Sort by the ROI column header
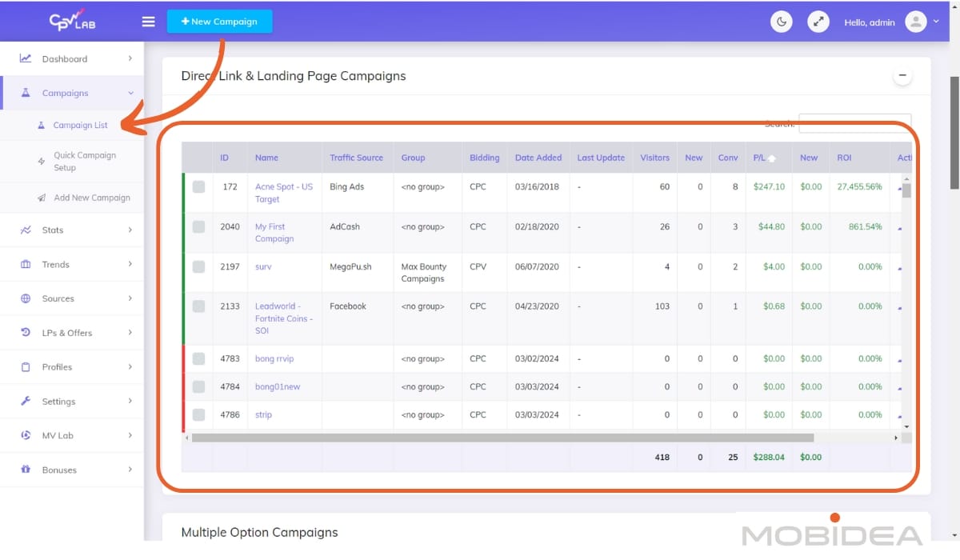 pyautogui.click(x=859, y=158)
